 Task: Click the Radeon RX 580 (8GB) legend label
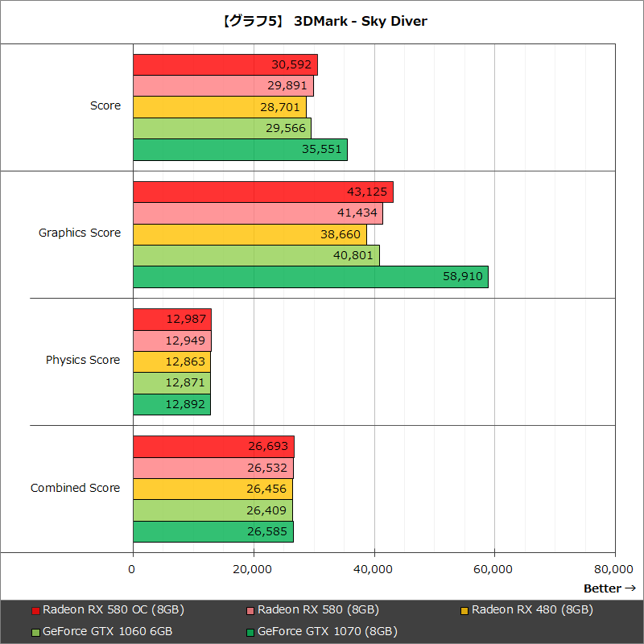[318, 610]
